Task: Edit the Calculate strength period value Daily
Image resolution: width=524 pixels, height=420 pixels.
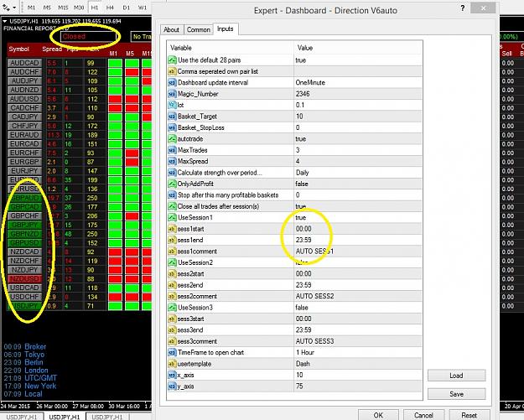Action: [358, 173]
